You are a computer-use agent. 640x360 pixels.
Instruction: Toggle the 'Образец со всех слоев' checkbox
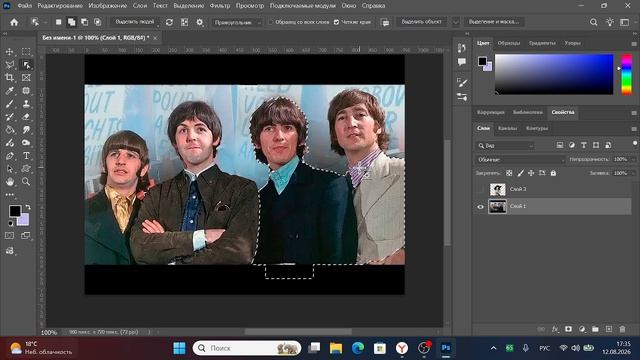pos(271,22)
